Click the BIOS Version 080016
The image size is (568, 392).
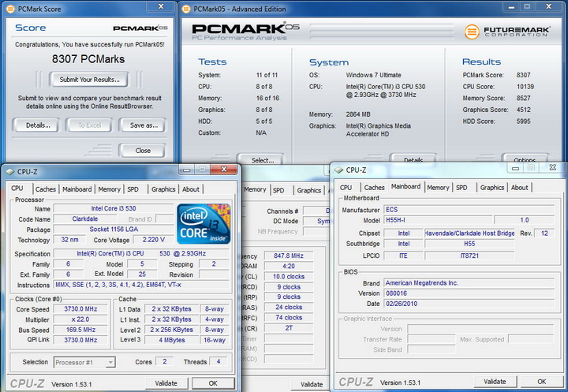click(469, 293)
